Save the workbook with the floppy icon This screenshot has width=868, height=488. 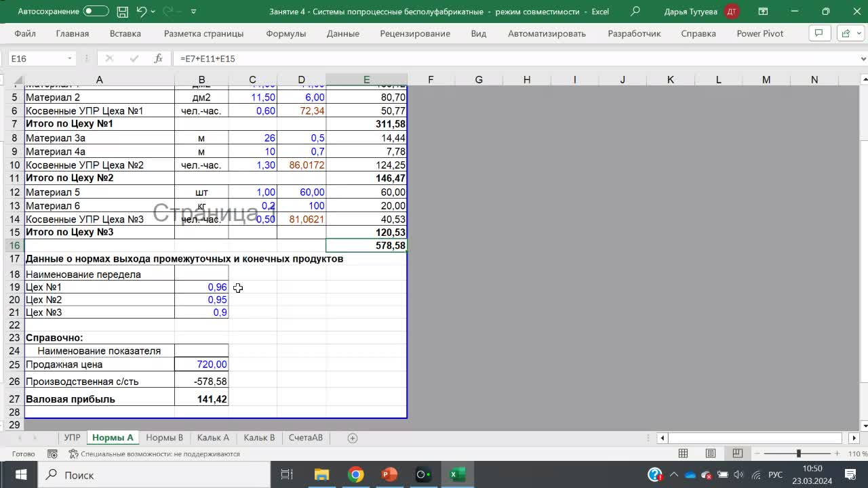pos(122,12)
